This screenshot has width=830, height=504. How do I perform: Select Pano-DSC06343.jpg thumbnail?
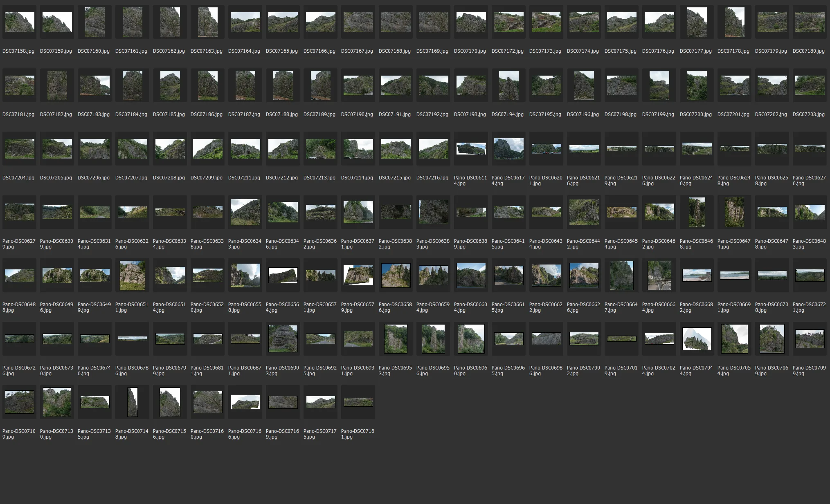tap(245, 212)
